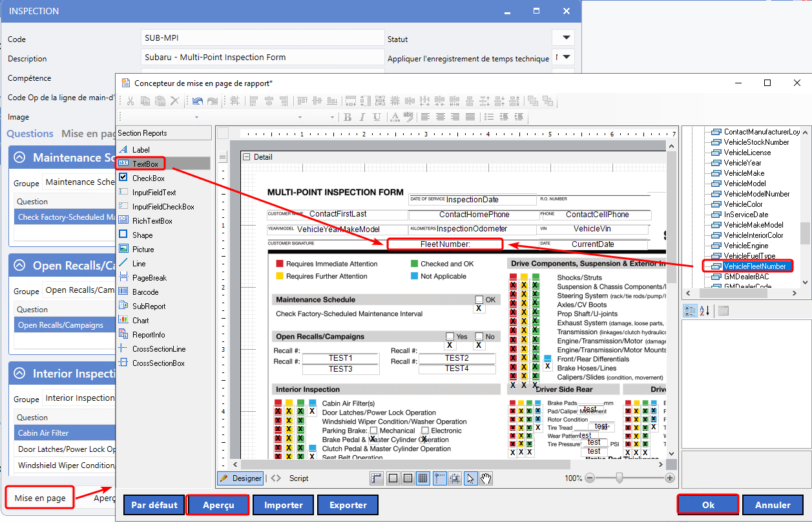Select the CheckBox control in toolbox
This screenshot has width=812, height=523.
pos(148,178)
